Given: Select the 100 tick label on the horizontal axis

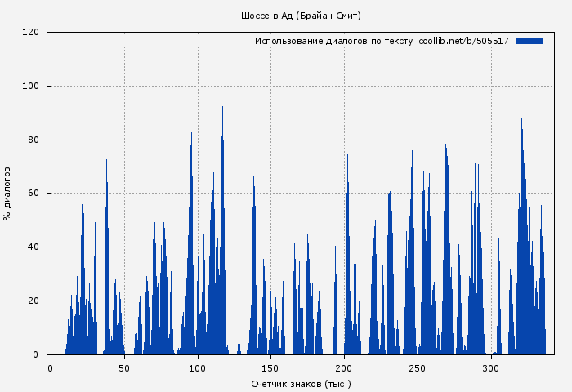Looking at the screenshot, I should click(x=198, y=367).
